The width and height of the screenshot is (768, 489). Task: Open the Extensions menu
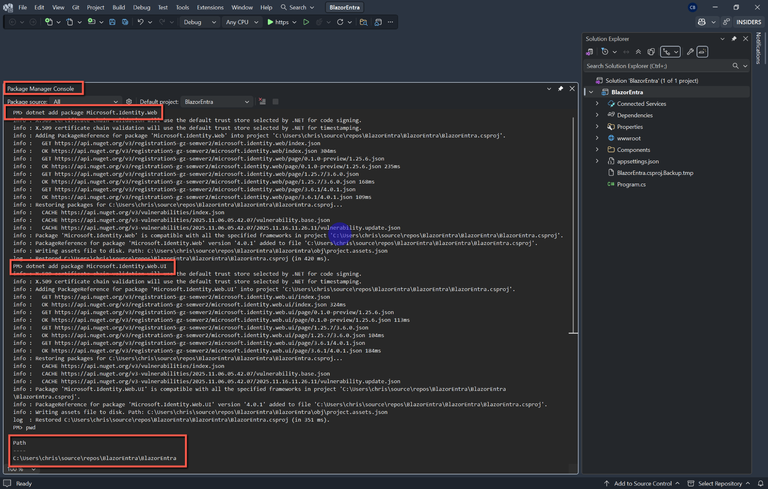coord(210,7)
